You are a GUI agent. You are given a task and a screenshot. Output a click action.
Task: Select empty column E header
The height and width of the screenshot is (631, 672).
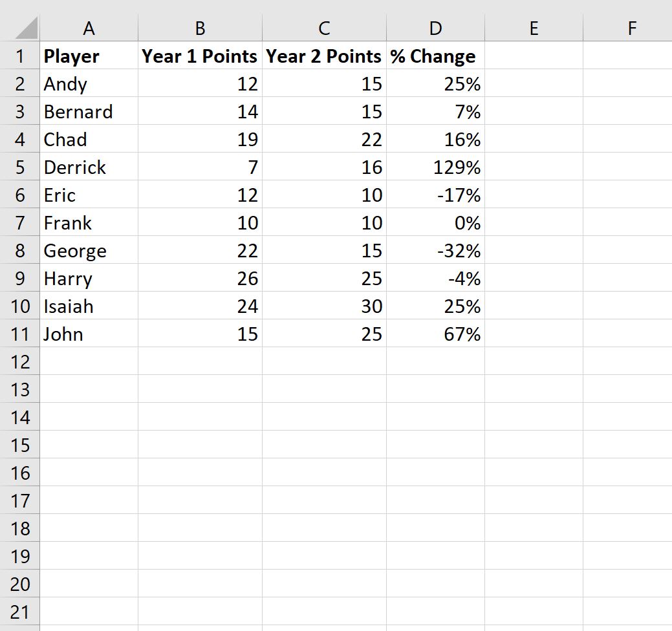pos(533,28)
